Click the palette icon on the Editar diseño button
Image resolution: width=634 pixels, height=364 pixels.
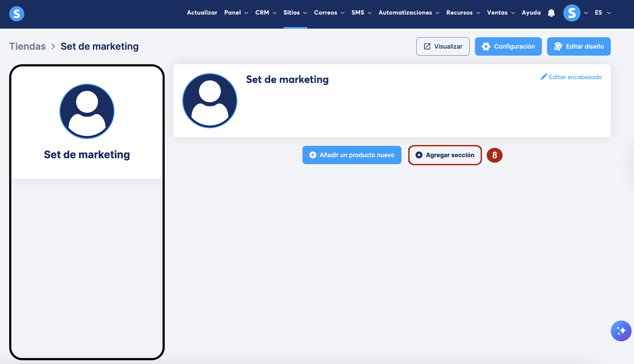click(558, 46)
